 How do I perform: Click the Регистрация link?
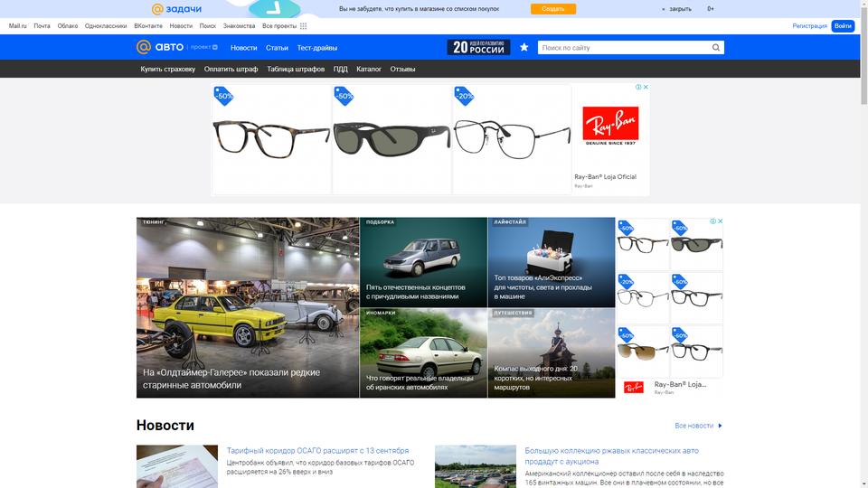coord(809,26)
